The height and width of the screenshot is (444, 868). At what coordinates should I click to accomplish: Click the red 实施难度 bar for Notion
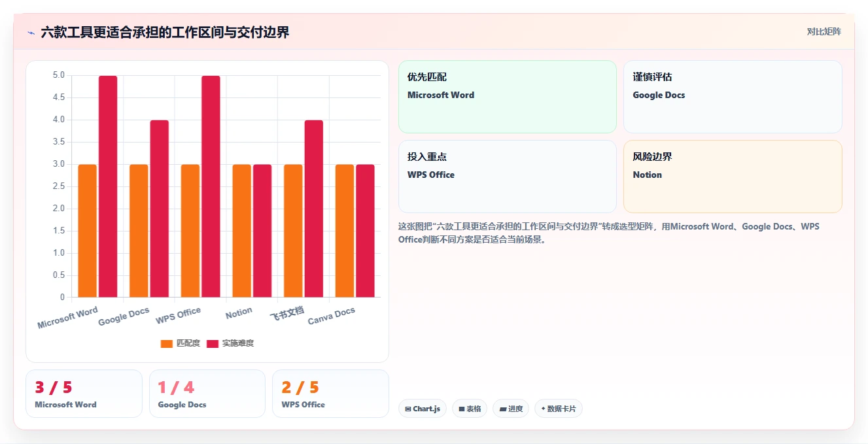tap(262, 231)
